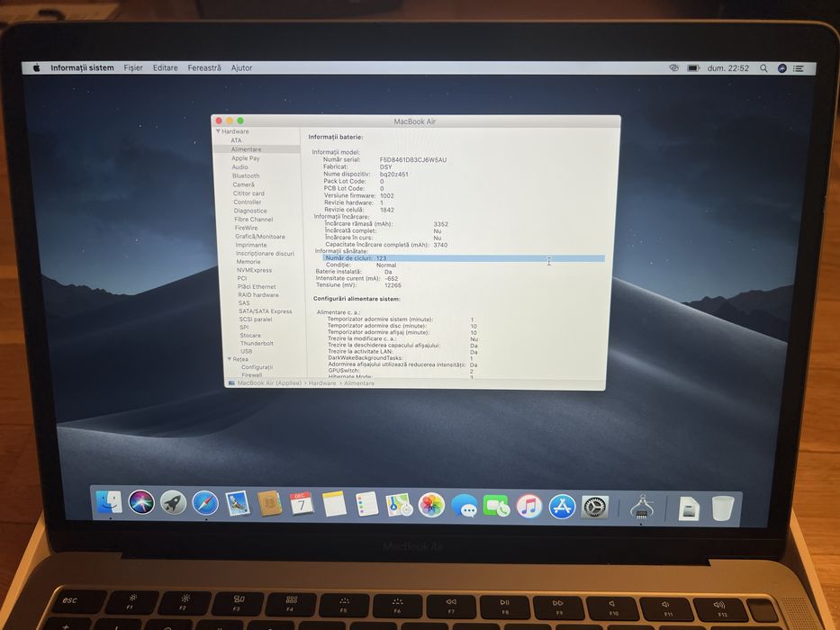840x630 pixels.
Task: Select Diagnostice in the sidebar
Action: point(250,211)
